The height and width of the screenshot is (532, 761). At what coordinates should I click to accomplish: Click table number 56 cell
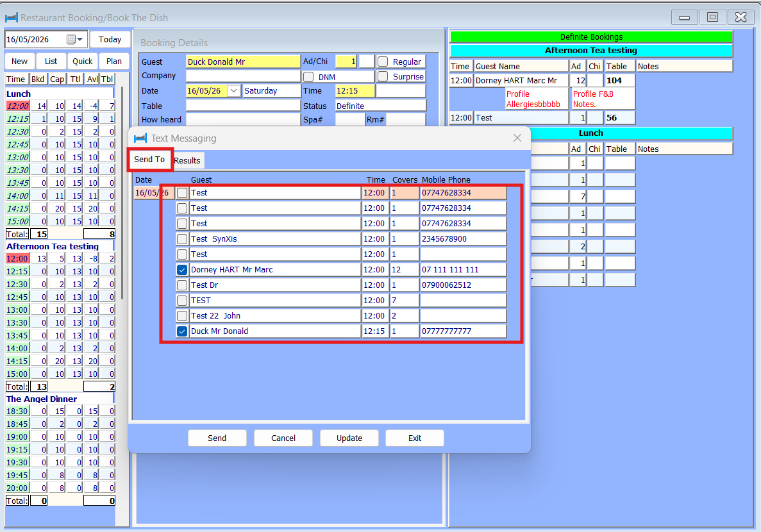click(x=619, y=117)
